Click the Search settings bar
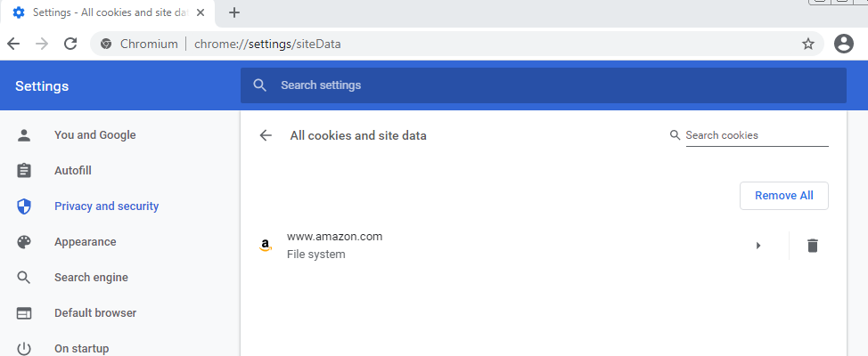Viewport: 868px width, 356px height. pos(543,85)
